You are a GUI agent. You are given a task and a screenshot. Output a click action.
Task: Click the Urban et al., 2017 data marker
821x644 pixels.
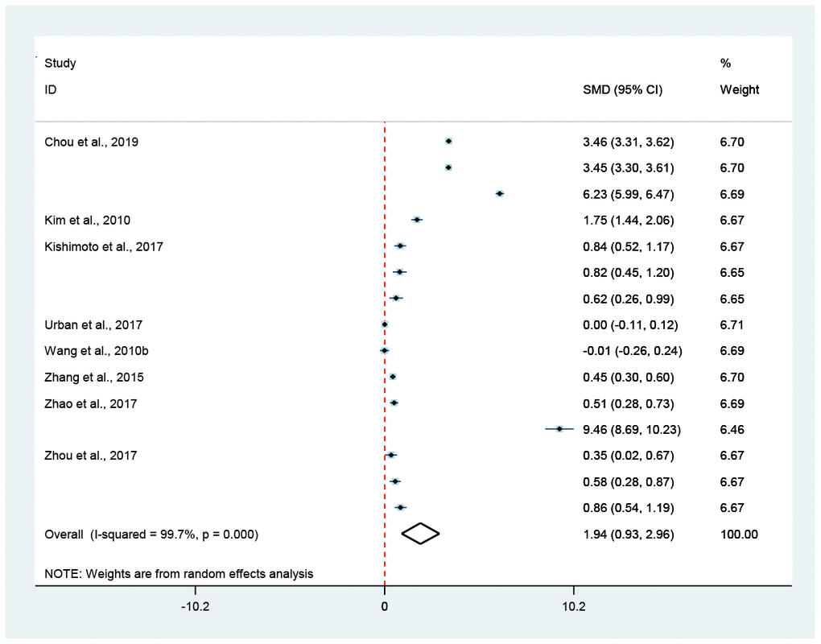(385, 324)
